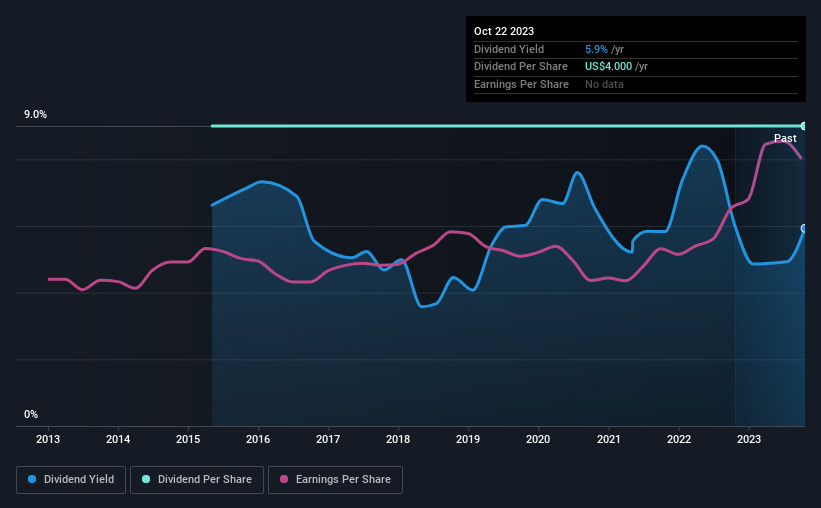The width and height of the screenshot is (821, 508).
Task: Click the blue Dividend Yield legend dot
Action: click(x=32, y=479)
